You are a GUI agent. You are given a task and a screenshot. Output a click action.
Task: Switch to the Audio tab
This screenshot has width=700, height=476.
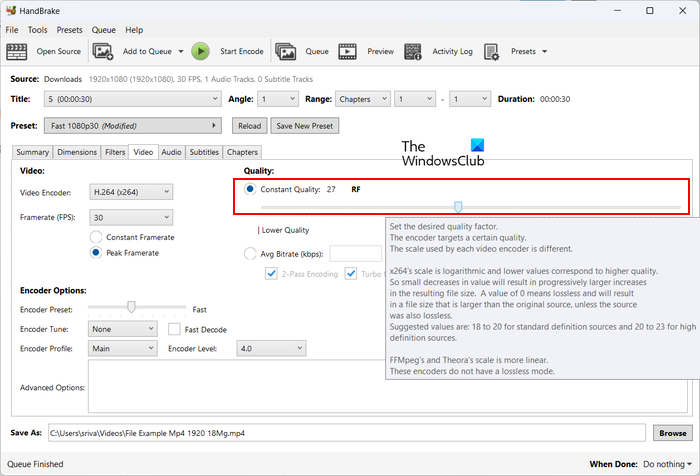pyautogui.click(x=171, y=152)
